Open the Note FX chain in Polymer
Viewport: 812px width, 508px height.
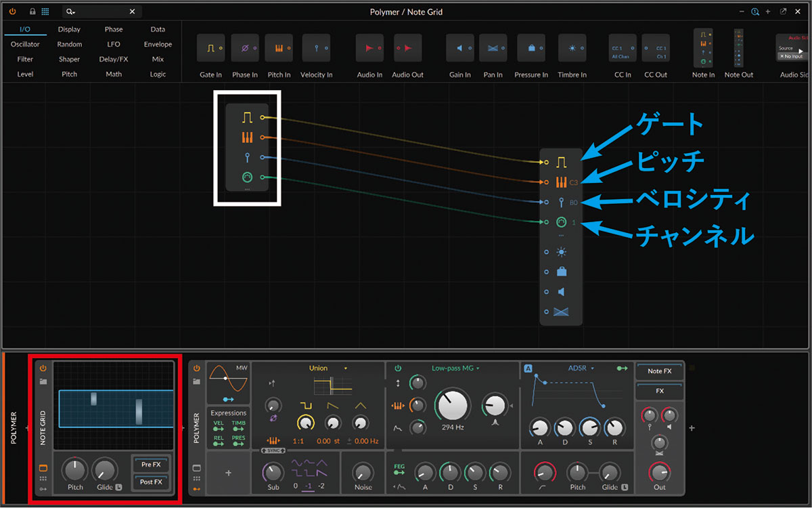pos(659,371)
